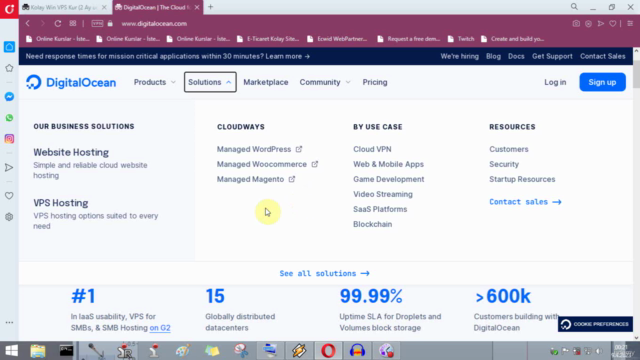Screen dimensions: 640x360
Task: Click the DigitalOcean logo
Action: click(71, 82)
